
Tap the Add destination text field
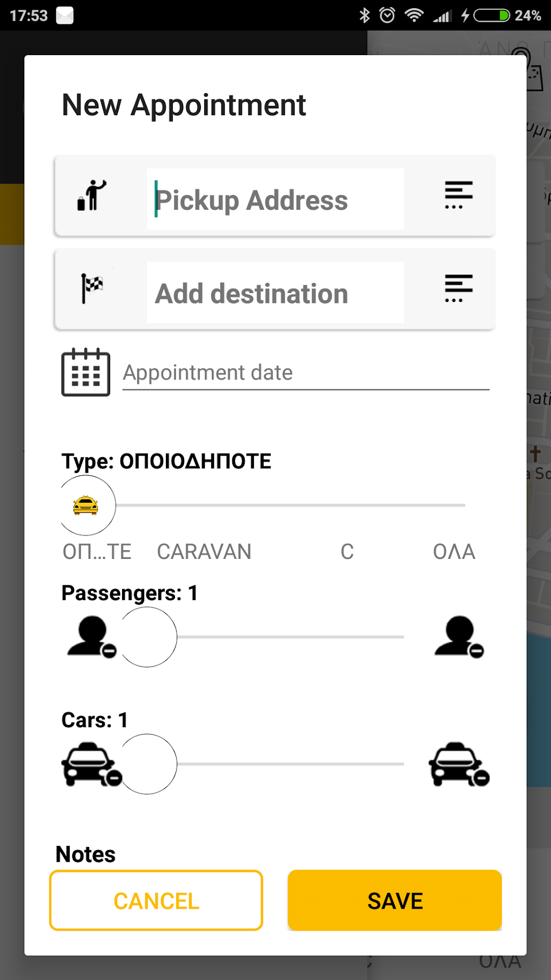275,293
